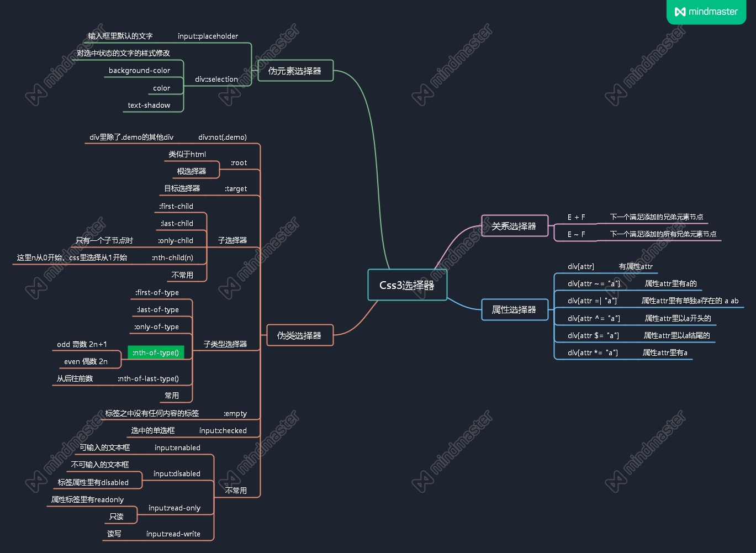Select the div:not(.demo) node
Screen dimensions: 756x553
(222, 138)
